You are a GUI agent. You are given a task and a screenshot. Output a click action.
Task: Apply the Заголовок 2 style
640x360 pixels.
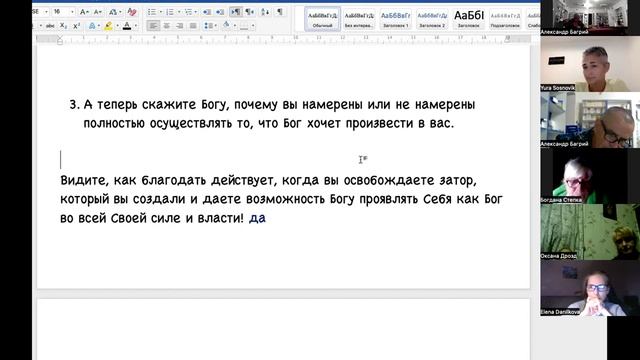(432, 19)
